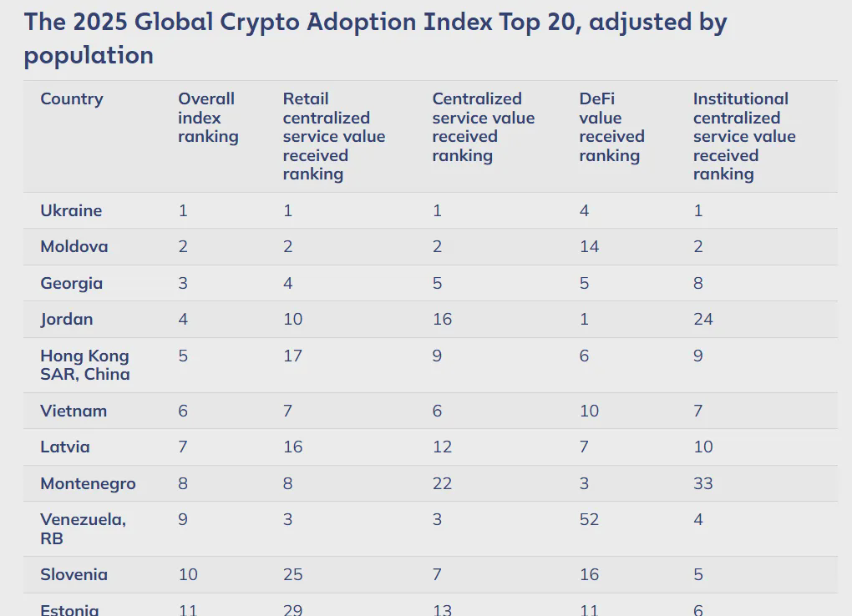The height and width of the screenshot is (616, 852).
Task: Click the Georgia country name
Action: tap(72, 283)
